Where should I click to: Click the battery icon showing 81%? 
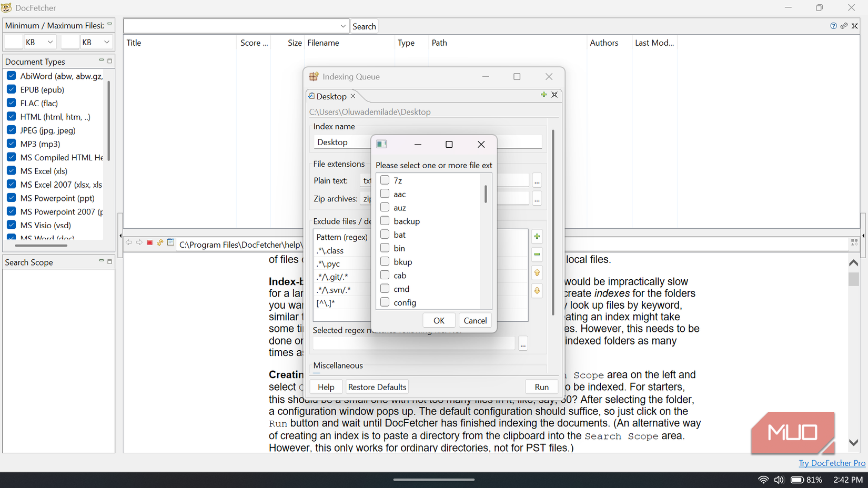point(797,480)
